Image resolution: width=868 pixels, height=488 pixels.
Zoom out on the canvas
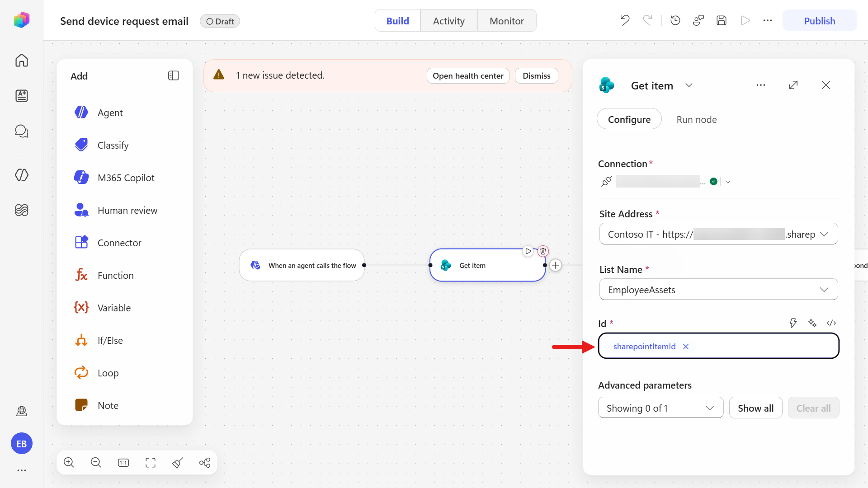click(x=96, y=462)
